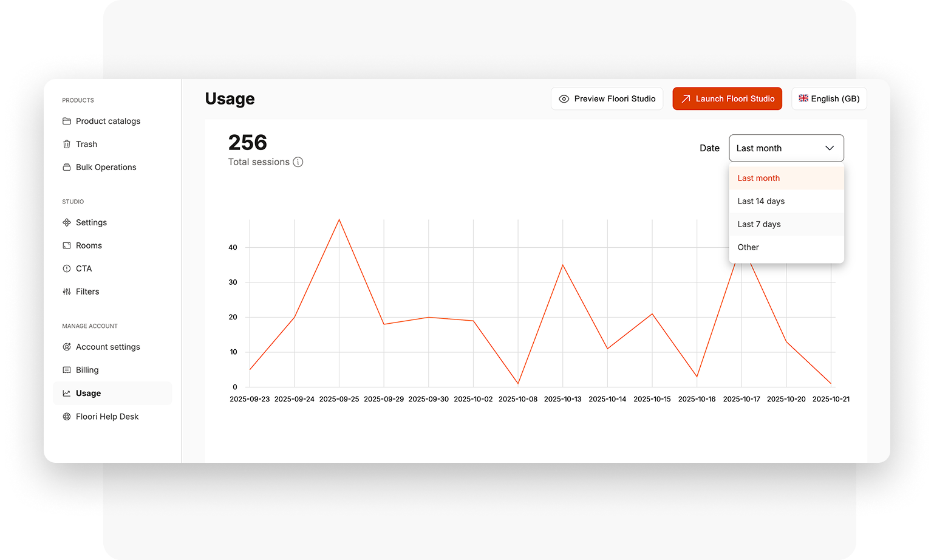The width and height of the screenshot is (934, 560).
Task: Open the Billing page link
Action: pyautogui.click(x=87, y=370)
